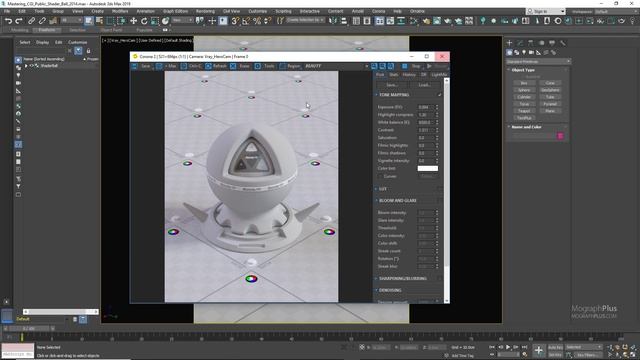Screen dimensions: 640x360
Task: Open the Rendering menu
Action: (x=205, y=11)
